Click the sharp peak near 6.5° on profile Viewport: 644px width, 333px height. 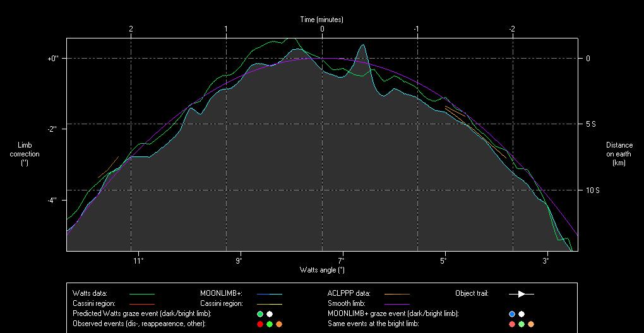coord(362,45)
